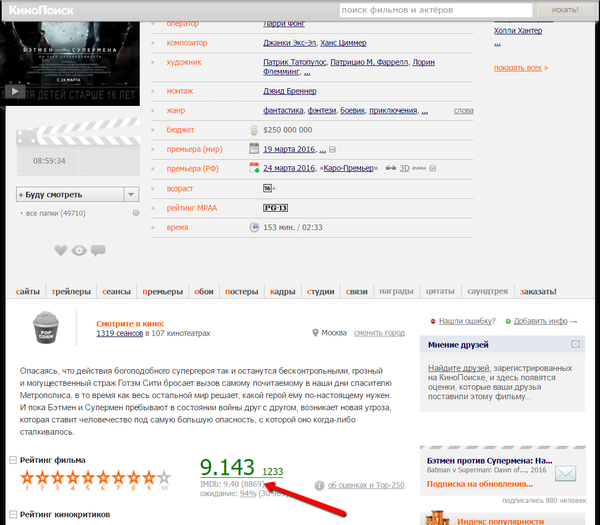Rate the film 10 stars

(164, 477)
